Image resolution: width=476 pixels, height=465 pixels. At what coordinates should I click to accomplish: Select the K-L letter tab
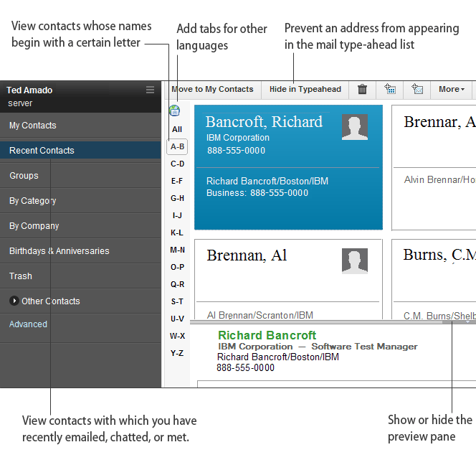[177, 232]
